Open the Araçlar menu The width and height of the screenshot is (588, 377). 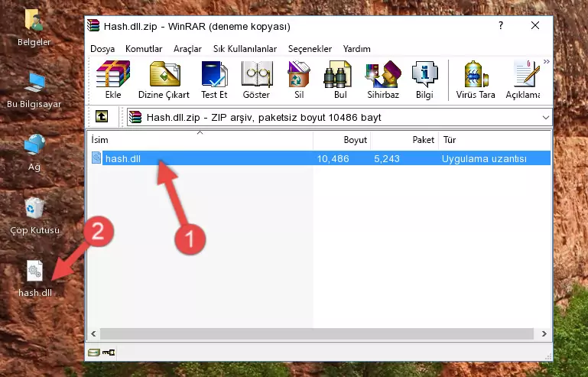pyautogui.click(x=187, y=49)
